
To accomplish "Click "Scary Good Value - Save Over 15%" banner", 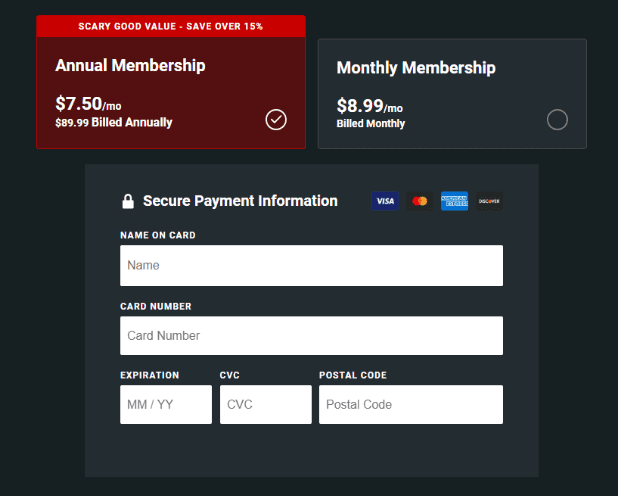I will click(x=171, y=26).
